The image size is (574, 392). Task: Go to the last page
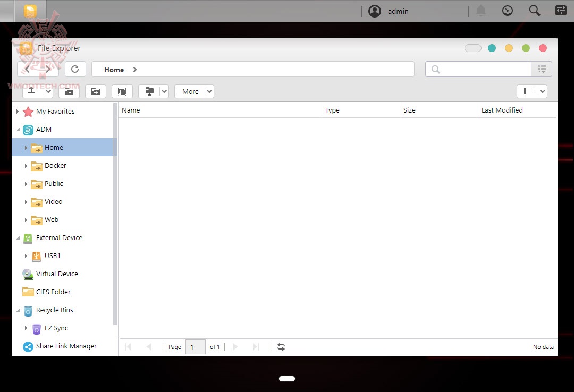256,347
